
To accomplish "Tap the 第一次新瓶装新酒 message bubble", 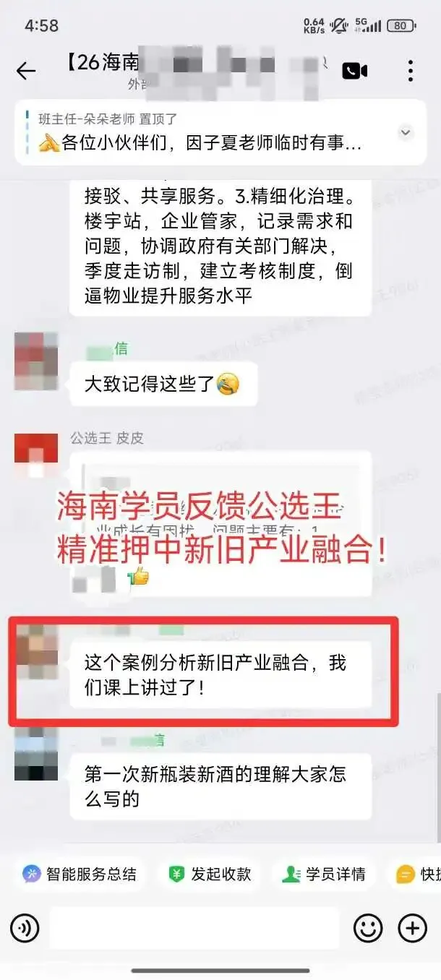I will coord(220,786).
